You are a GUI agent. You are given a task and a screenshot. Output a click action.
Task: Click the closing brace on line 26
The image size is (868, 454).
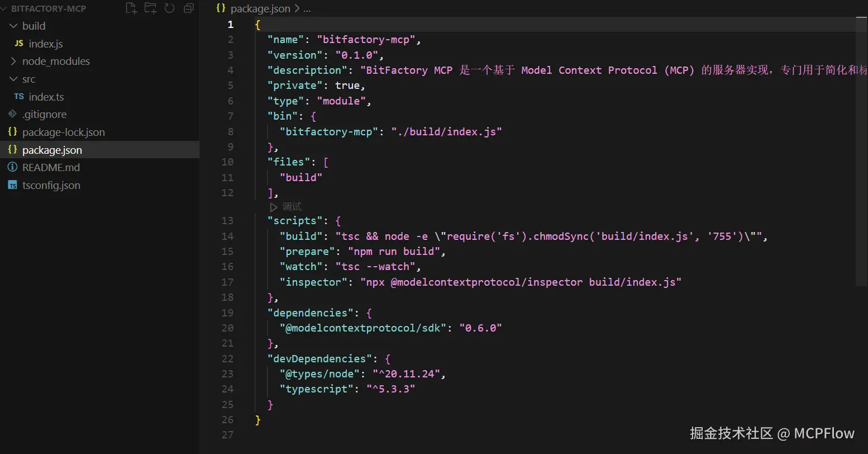click(257, 419)
